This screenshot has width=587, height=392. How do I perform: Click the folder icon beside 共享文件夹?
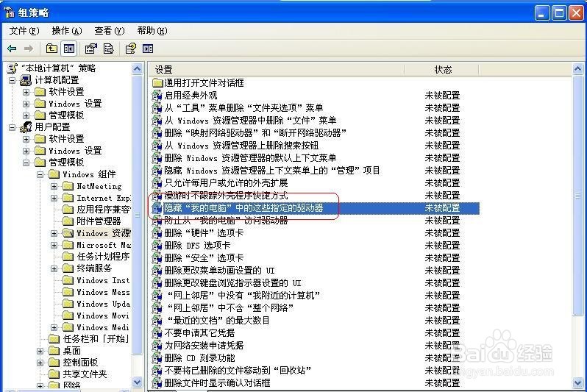pos(54,374)
